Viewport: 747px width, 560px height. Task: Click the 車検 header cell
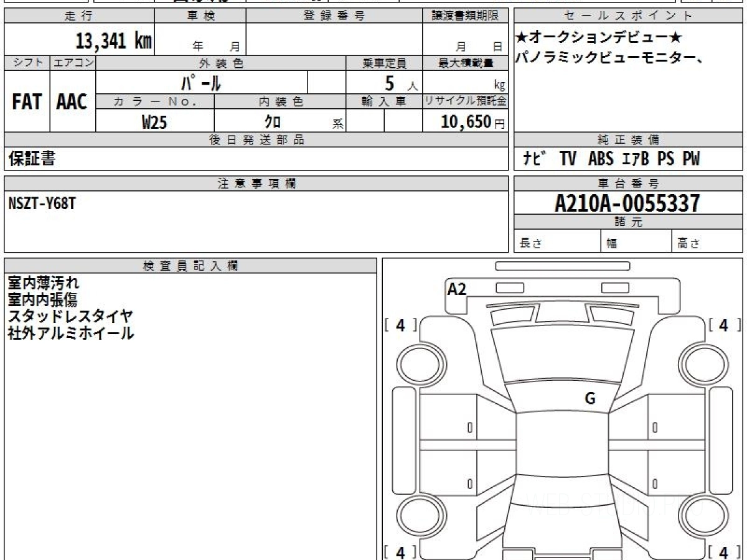click(200, 16)
